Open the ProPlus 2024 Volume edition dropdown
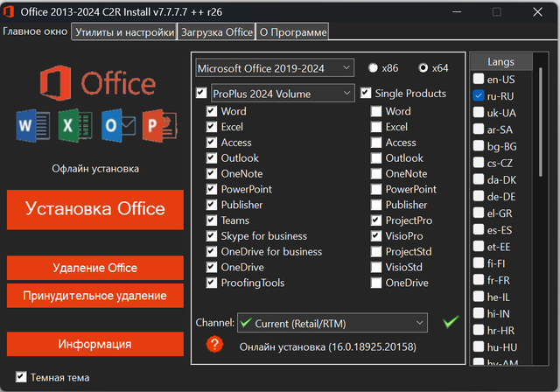Viewport: 560px width, 392px height. 283,93
